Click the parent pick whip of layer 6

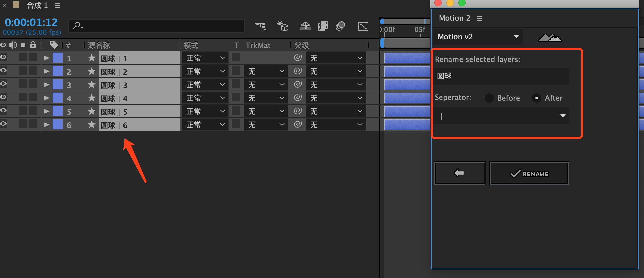(x=298, y=124)
